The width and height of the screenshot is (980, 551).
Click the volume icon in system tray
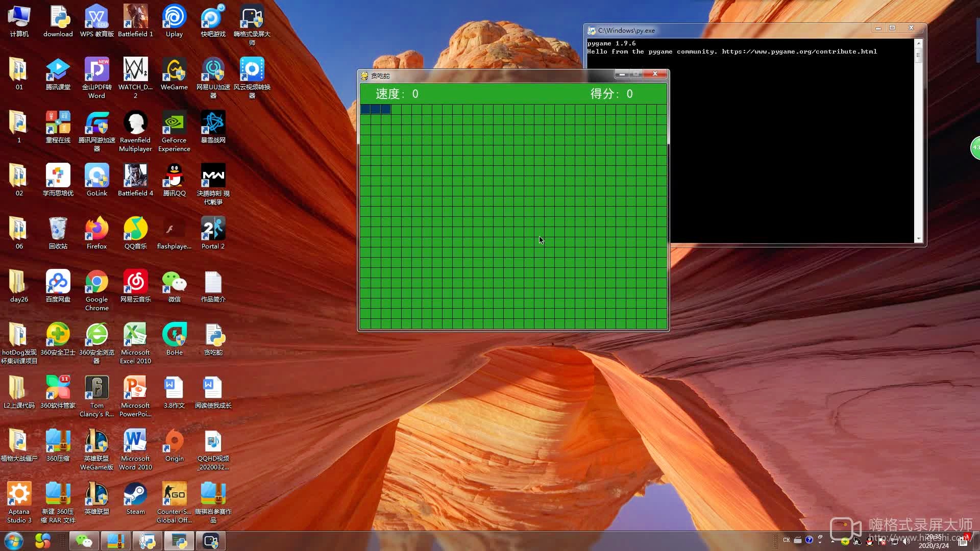(x=906, y=541)
